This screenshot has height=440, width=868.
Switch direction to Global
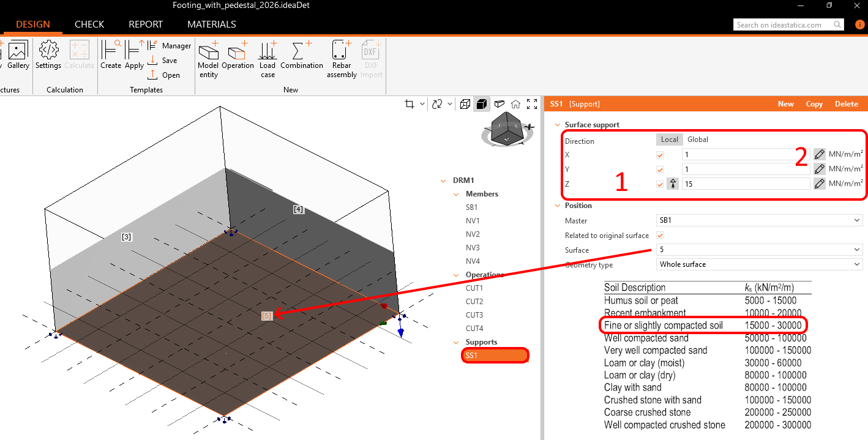pos(698,140)
